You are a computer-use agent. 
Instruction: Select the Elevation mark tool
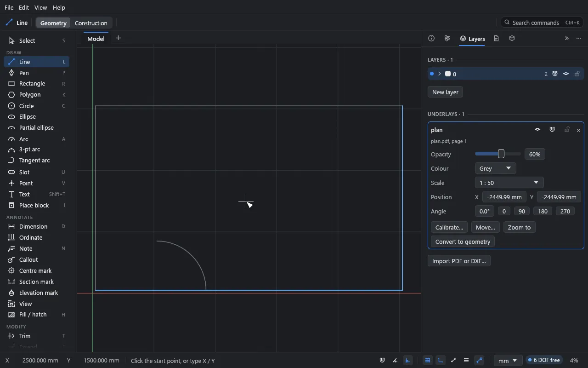(37, 293)
